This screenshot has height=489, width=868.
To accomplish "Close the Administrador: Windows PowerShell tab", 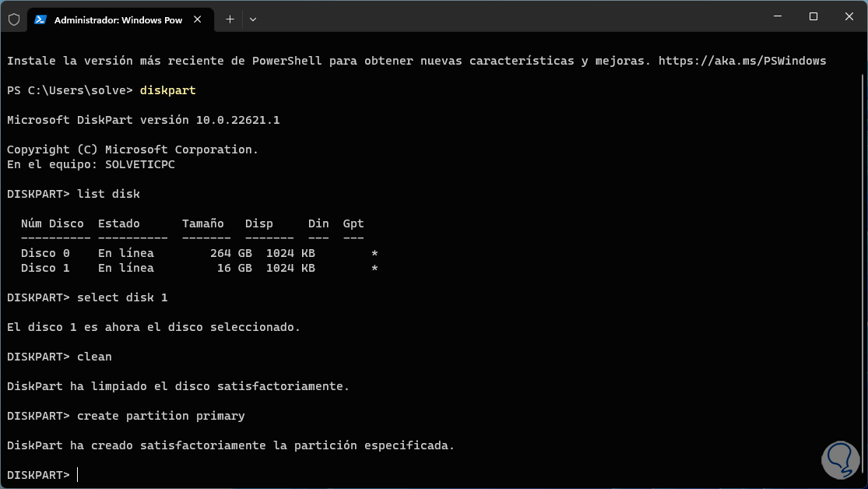I will pos(201,19).
